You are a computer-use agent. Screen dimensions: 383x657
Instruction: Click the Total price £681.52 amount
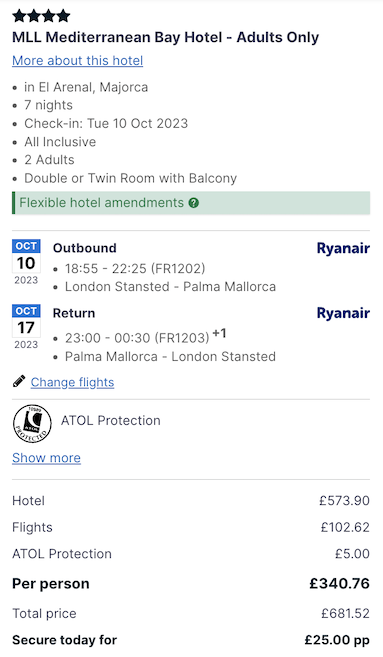point(345,613)
